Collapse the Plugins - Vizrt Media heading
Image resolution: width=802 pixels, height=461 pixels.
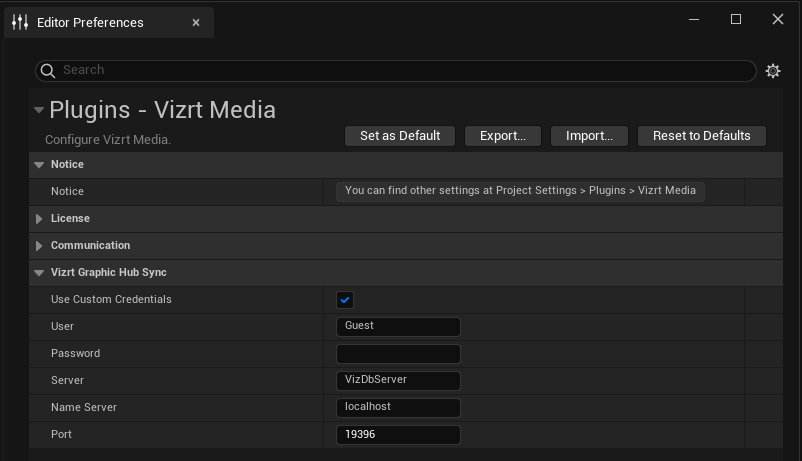pyautogui.click(x=38, y=111)
